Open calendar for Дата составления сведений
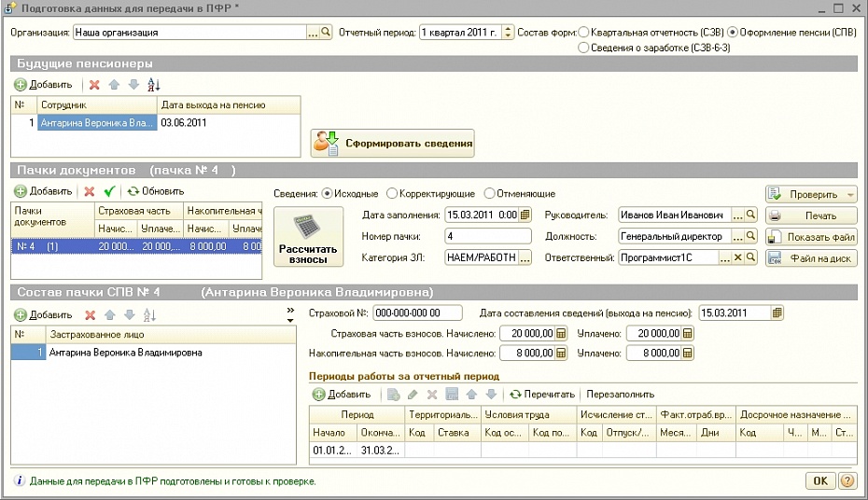868x500 pixels. pyautogui.click(x=777, y=313)
